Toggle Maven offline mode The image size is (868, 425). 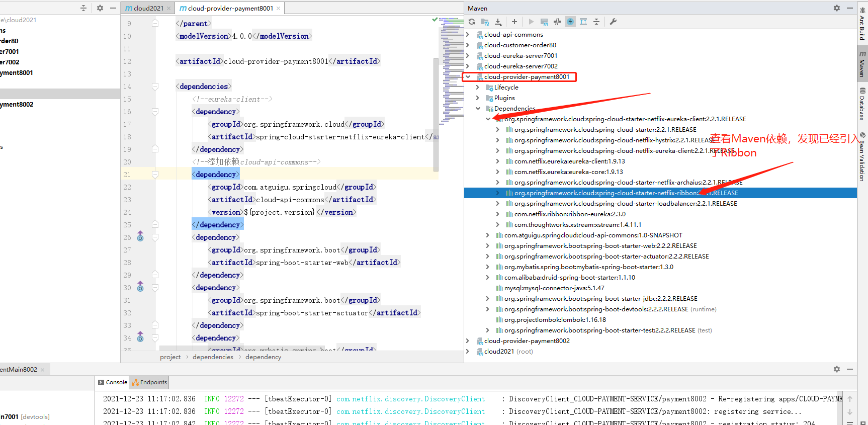(557, 22)
